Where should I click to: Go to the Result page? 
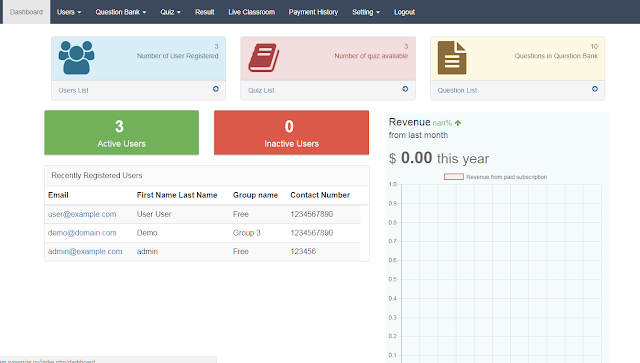click(x=204, y=12)
